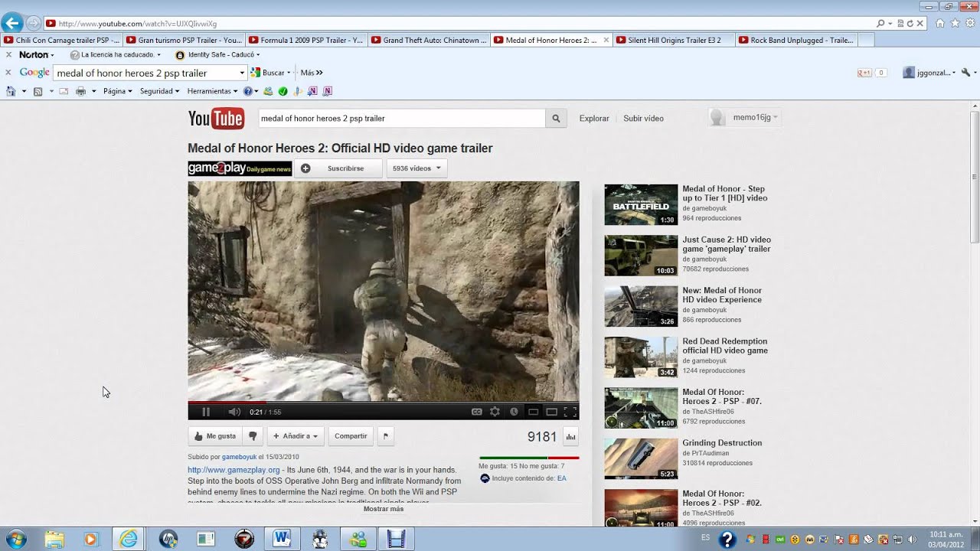The width and height of the screenshot is (980, 551).
Task: Mute the video volume
Action: (x=234, y=412)
